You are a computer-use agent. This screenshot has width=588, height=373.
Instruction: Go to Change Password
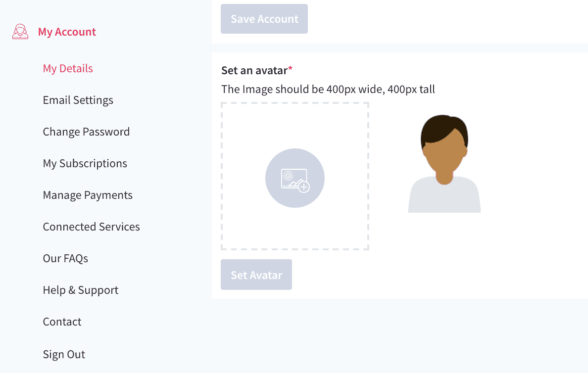[86, 132]
